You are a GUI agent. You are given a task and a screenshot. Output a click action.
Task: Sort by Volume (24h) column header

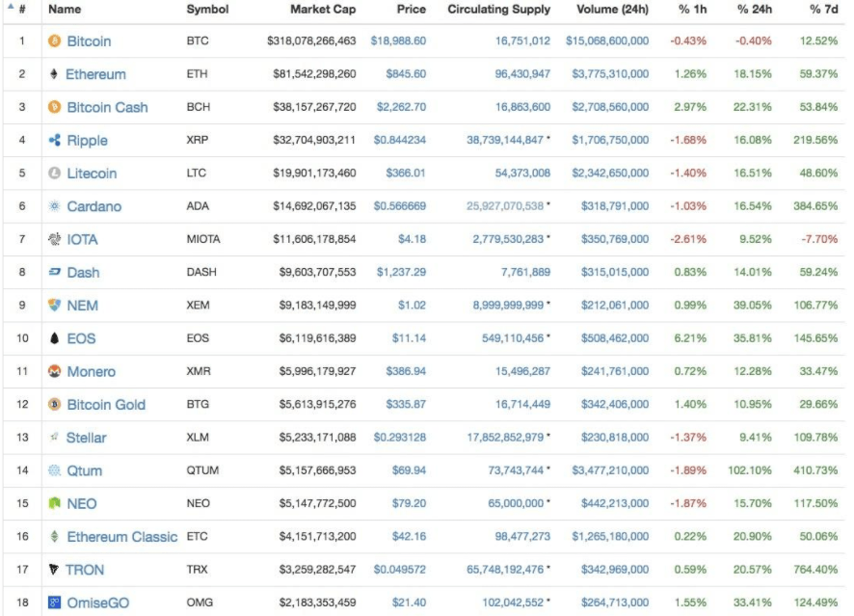613,10
